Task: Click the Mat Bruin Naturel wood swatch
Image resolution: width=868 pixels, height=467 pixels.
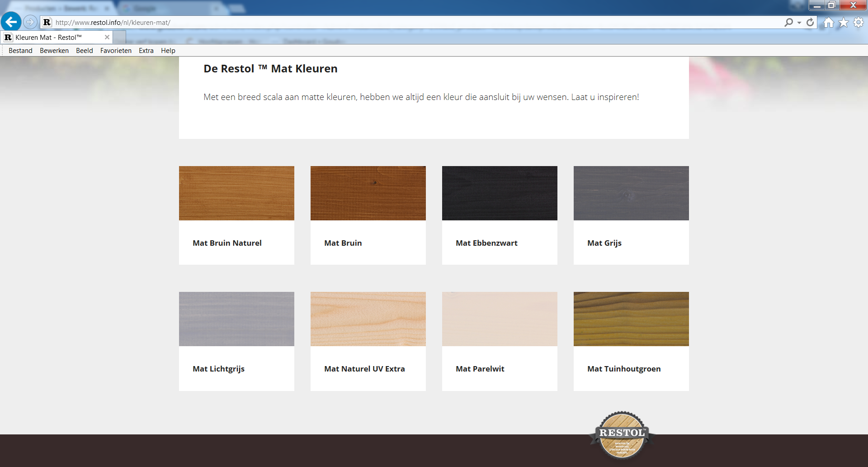Action: [x=236, y=193]
